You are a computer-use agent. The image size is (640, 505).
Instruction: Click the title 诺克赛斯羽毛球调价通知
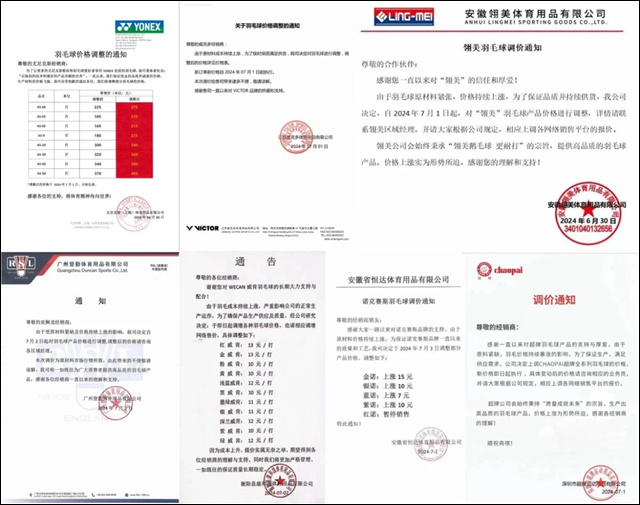click(399, 301)
